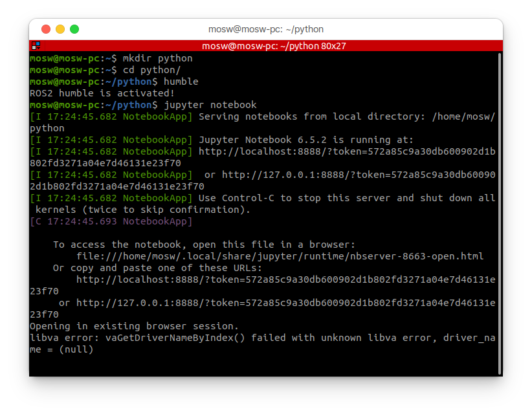Click the 'me = (null)' output line

[61, 349]
